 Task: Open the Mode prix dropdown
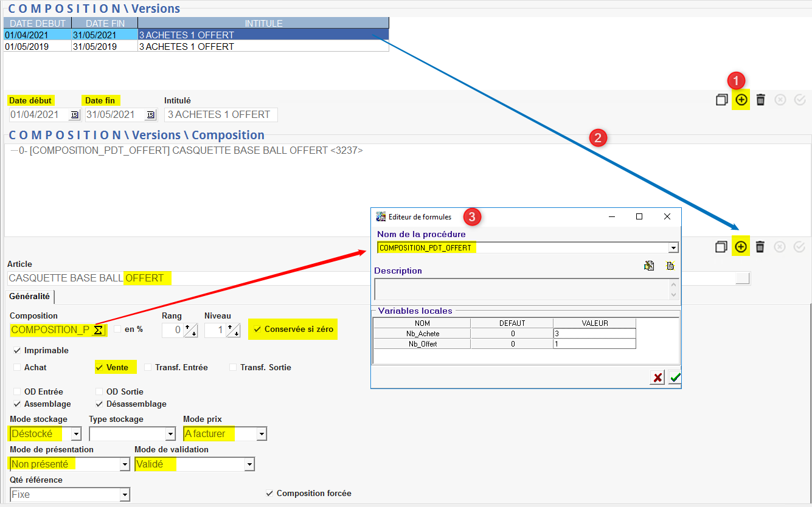click(x=261, y=434)
